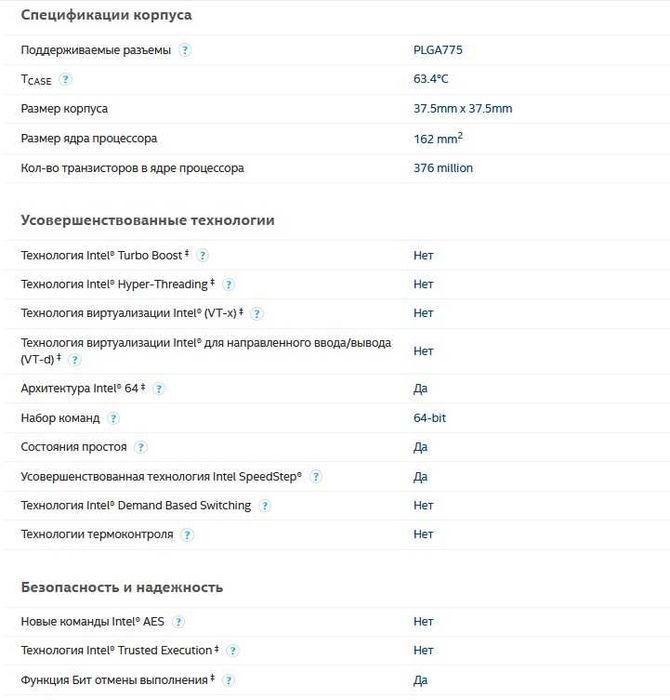Show info for Intel Hyper-Threading question mark
Image resolution: width=670 pixels, height=700 pixels.
point(228,285)
